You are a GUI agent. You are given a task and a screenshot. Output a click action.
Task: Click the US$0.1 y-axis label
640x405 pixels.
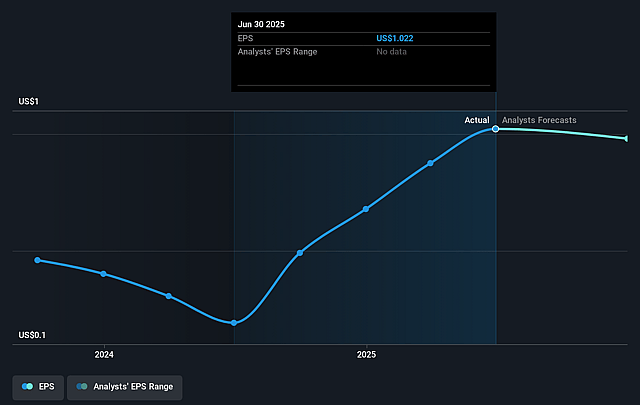(x=32, y=335)
